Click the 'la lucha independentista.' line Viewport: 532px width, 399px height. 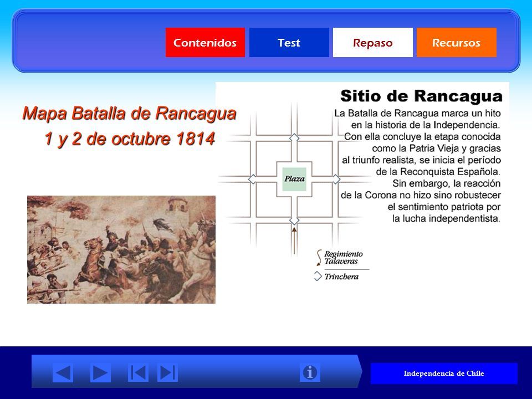tap(446, 218)
